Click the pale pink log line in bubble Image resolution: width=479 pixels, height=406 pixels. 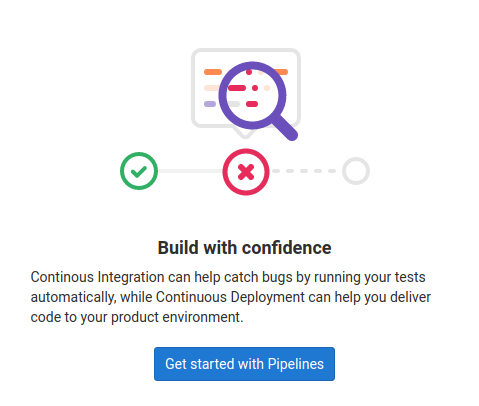point(211,88)
